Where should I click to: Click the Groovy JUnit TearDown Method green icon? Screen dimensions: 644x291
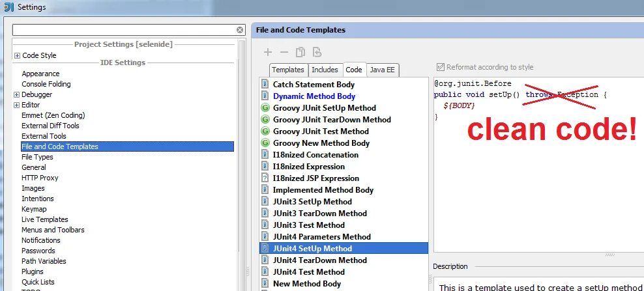265,120
